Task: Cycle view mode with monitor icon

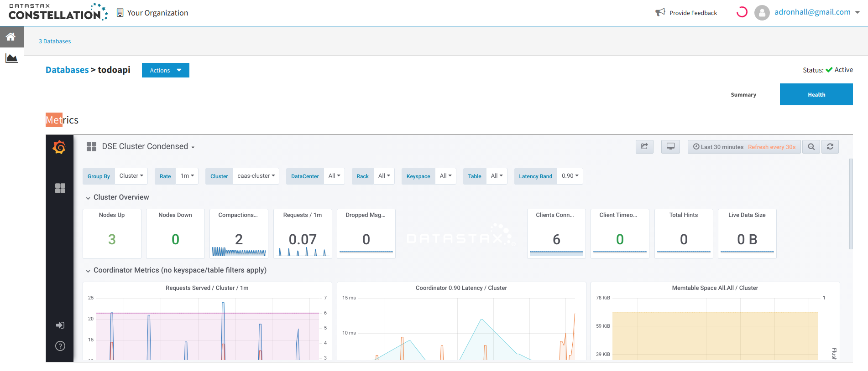Action: coord(670,147)
